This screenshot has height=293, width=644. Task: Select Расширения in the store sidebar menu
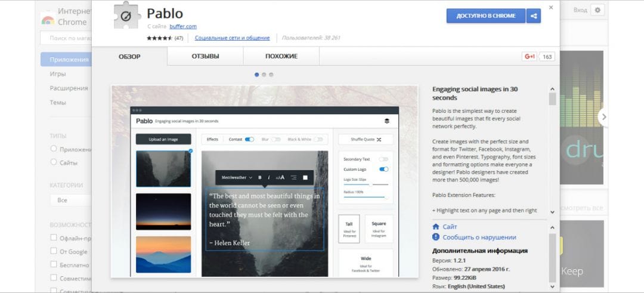point(69,88)
